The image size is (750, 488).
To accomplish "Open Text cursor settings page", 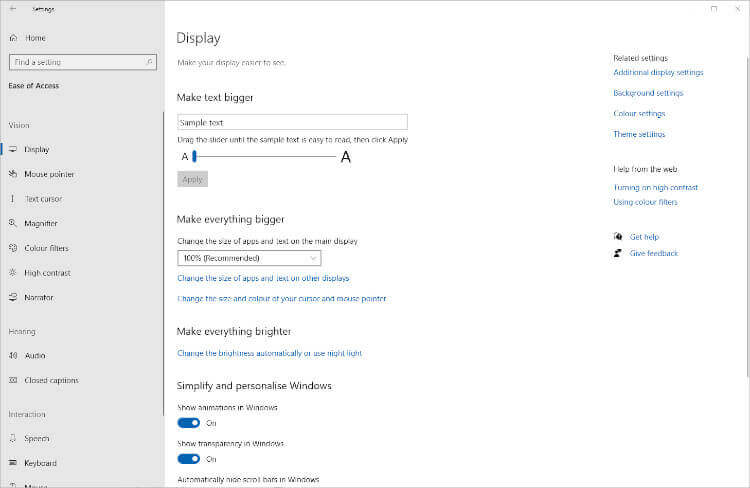I will [45, 199].
